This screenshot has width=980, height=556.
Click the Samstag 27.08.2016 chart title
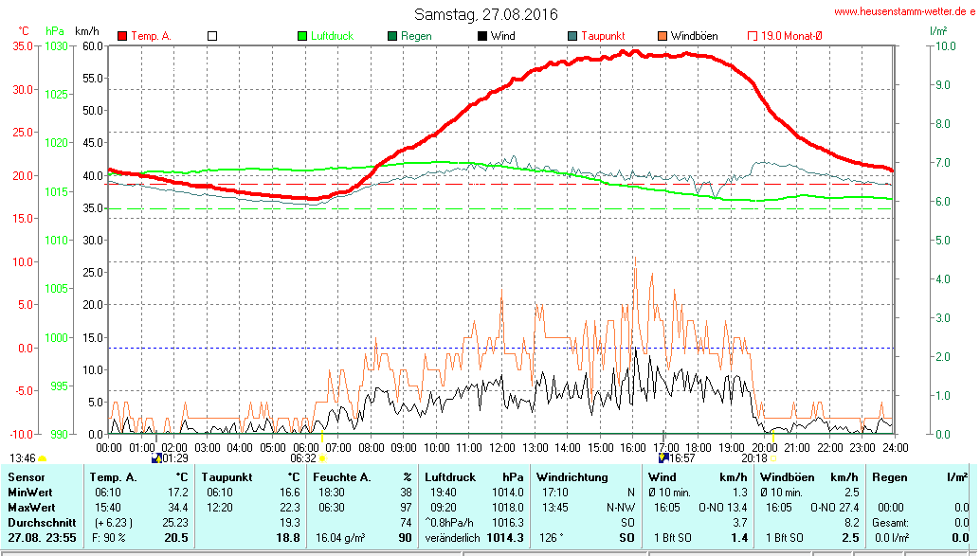click(x=486, y=14)
